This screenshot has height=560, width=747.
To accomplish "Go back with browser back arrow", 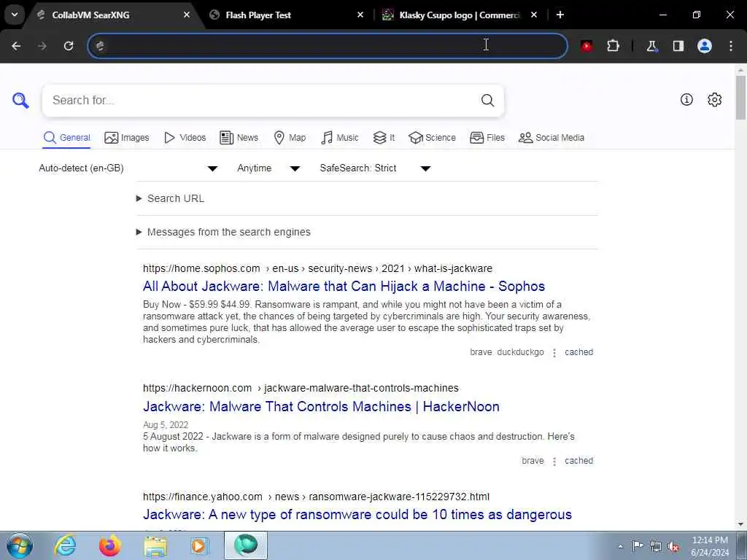I will (x=16, y=46).
